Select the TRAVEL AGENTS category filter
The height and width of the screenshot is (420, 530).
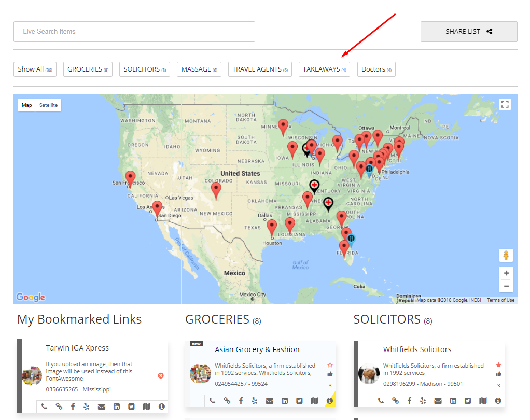click(x=260, y=69)
